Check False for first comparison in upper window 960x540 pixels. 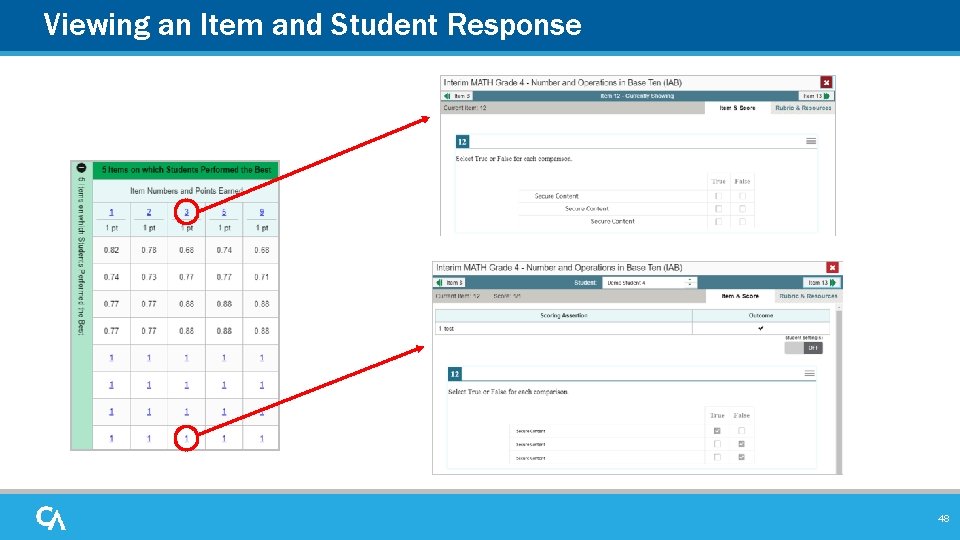point(742,196)
